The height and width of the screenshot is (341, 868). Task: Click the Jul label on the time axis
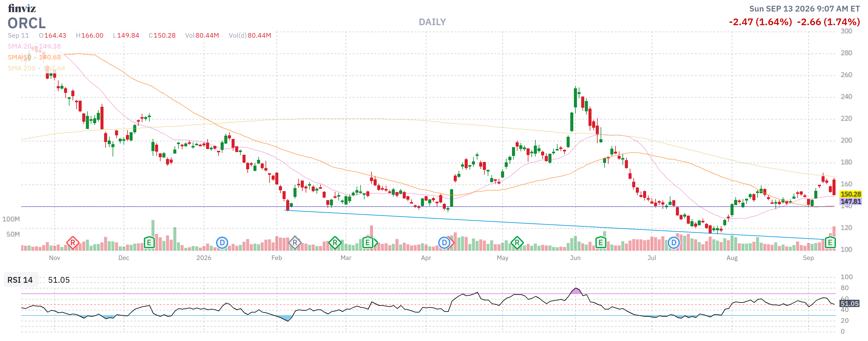[652, 258]
